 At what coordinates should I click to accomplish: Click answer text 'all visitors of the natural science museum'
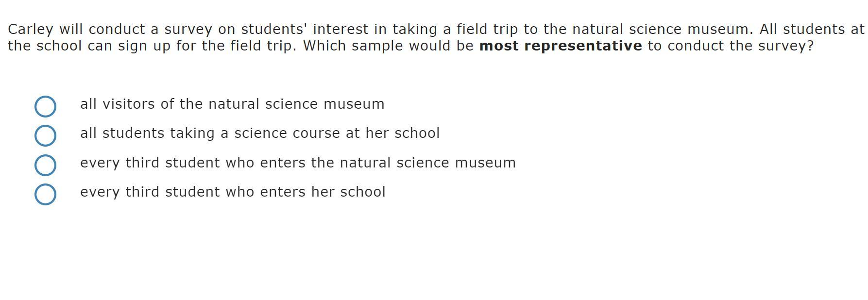(232, 104)
